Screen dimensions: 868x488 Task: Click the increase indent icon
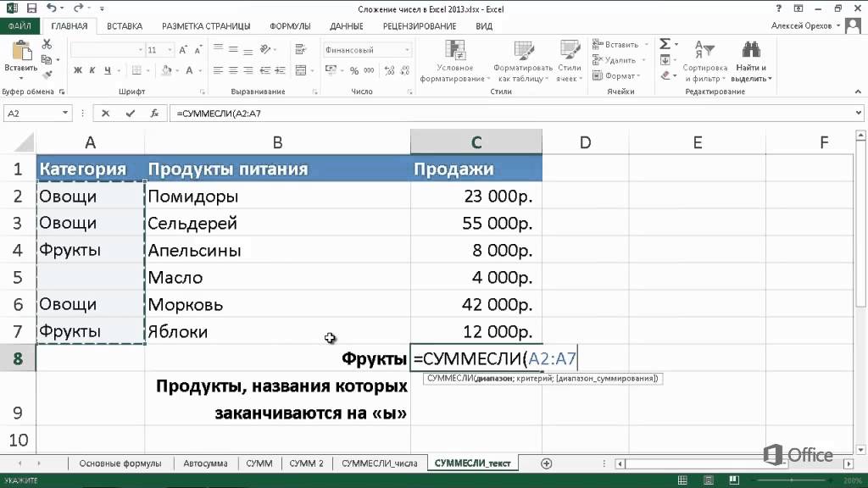(x=280, y=71)
